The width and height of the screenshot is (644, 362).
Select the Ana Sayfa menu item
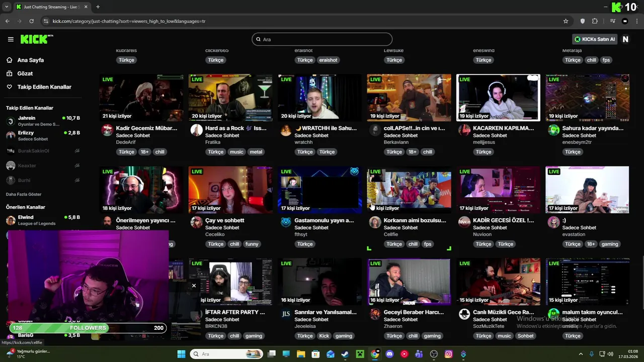tap(31, 60)
